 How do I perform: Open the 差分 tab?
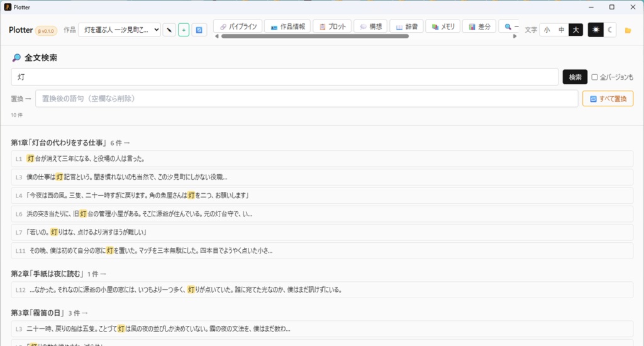coord(479,26)
